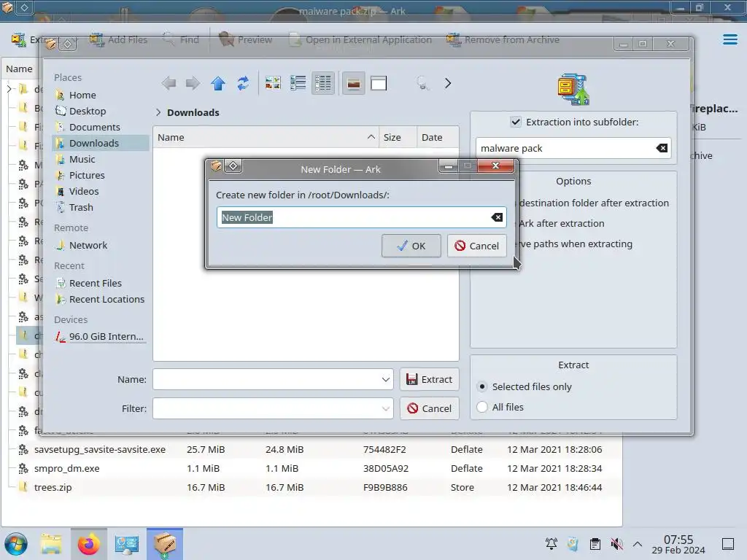Click Open in External Application

(360, 39)
